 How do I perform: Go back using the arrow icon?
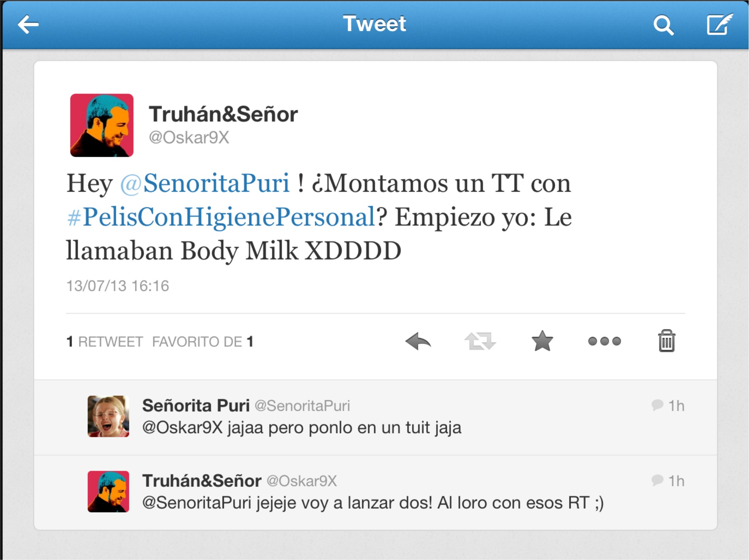pos(28,25)
